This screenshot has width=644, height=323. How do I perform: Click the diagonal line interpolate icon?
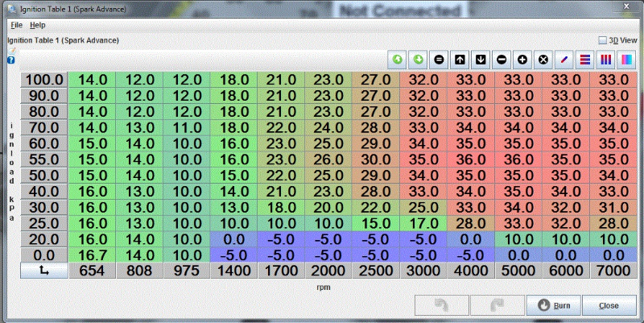(x=564, y=60)
